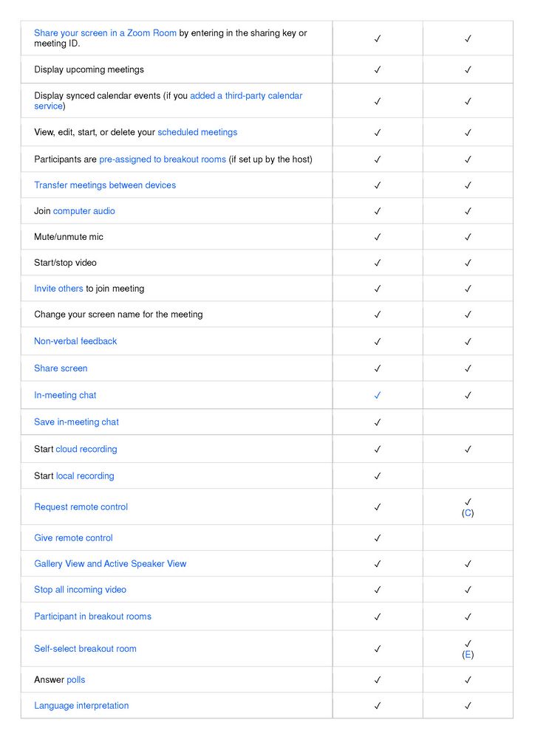
Task: Click the 'Language interpretation' link
Action: tap(81, 706)
